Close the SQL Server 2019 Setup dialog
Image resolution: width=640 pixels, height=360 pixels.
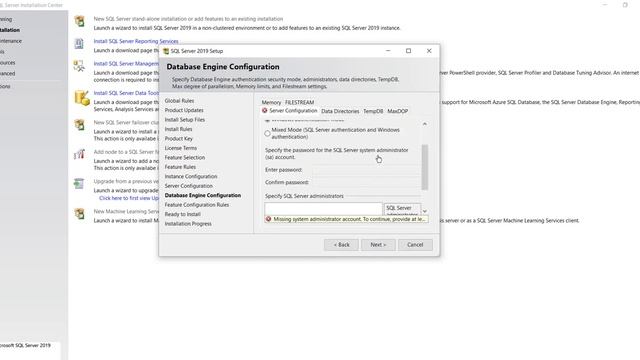click(x=429, y=51)
